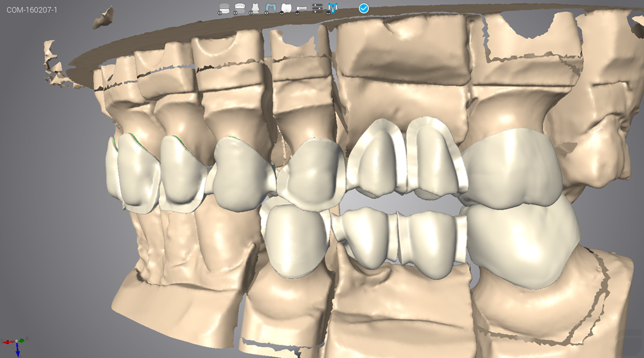Toggle the blue articulator icon
This screenshot has height=358, width=644.
(x=333, y=8)
